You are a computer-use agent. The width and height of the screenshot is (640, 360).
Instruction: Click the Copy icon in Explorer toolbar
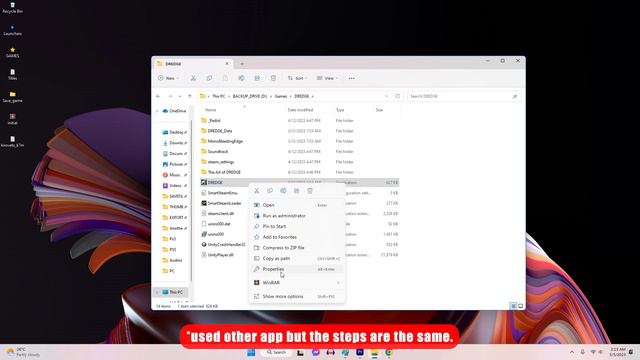(209, 78)
